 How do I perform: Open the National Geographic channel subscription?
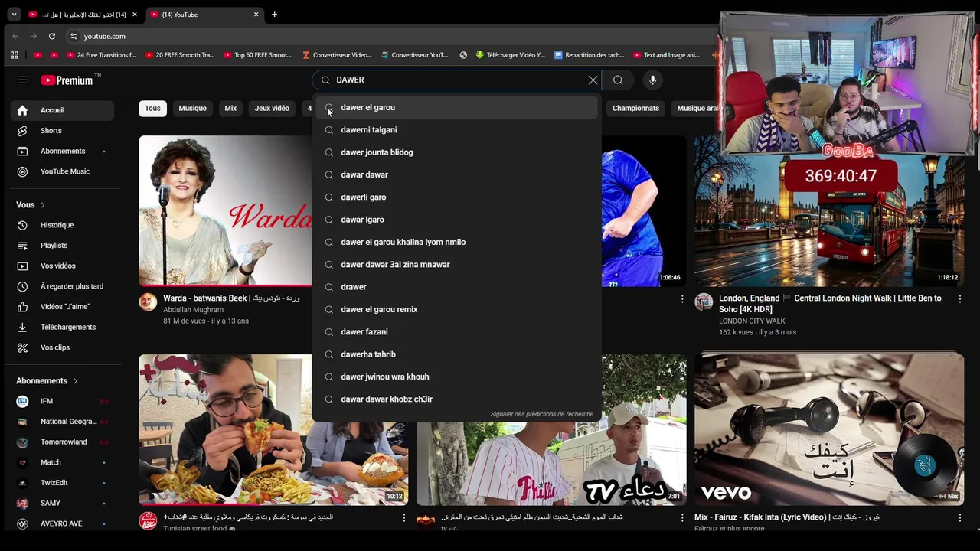click(62, 422)
